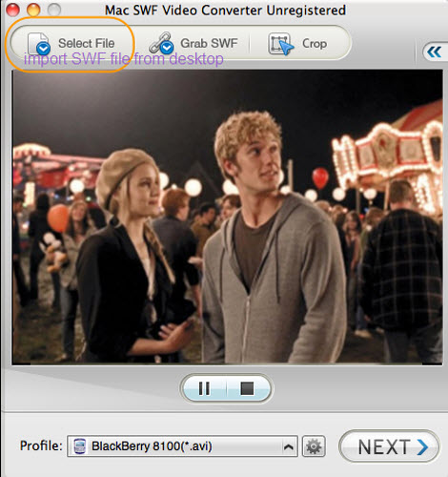Activate the Crop tool
Screen dimensions: 448x477
click(297, 44)
